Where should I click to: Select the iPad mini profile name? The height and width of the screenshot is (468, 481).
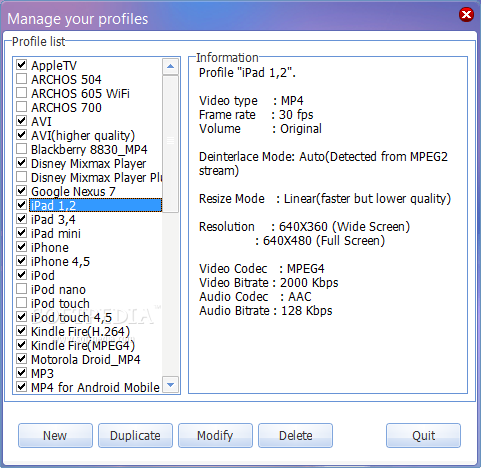click(56, 234)
